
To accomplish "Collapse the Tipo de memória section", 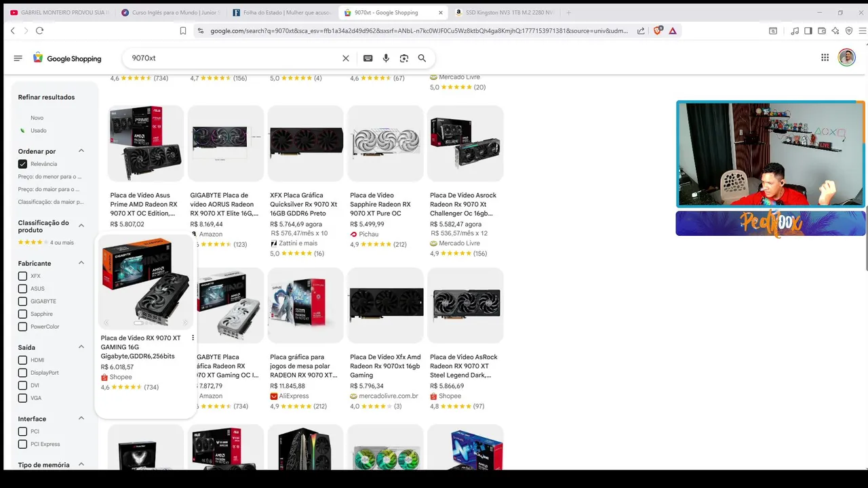I will point(81,464).
